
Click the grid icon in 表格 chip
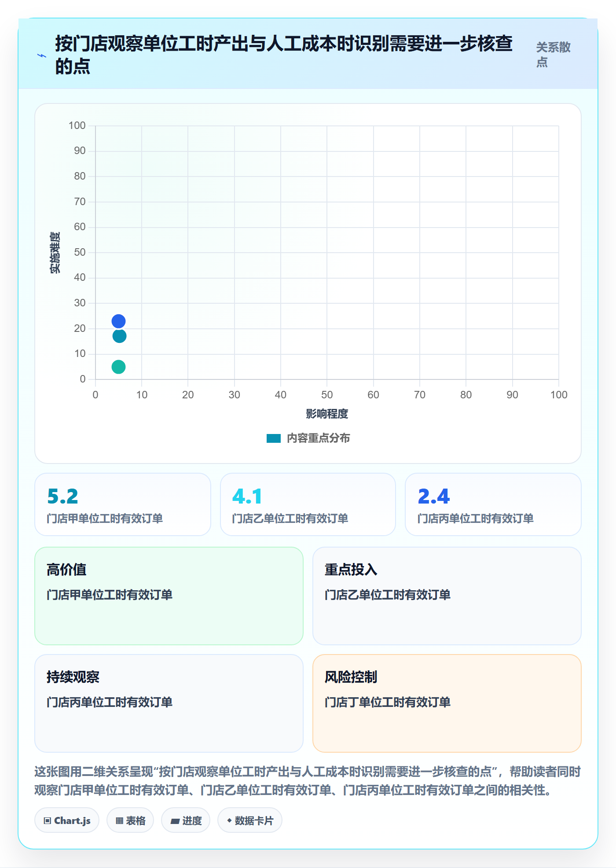(x=119, y=821)
